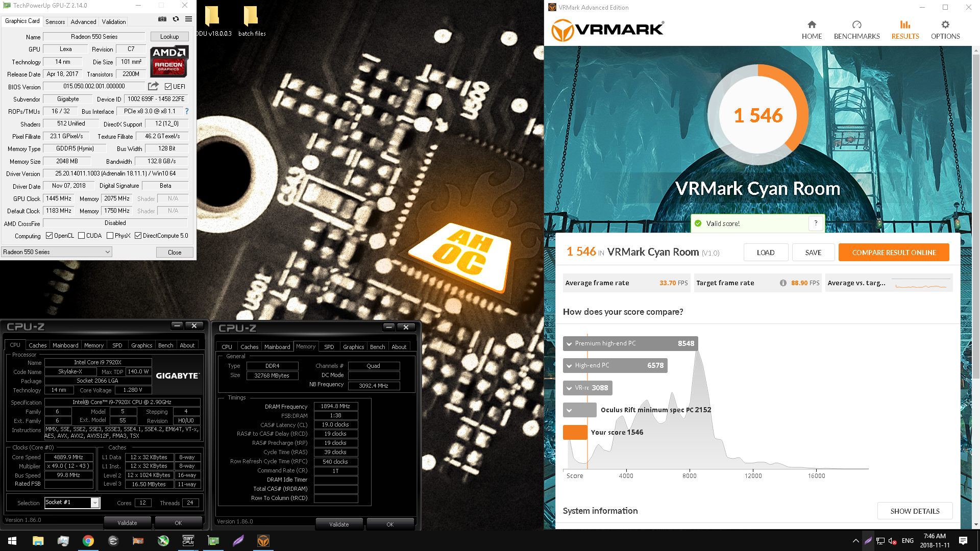Toggle the OpenCL checkbox
The image size is (980, 551).
50,236
